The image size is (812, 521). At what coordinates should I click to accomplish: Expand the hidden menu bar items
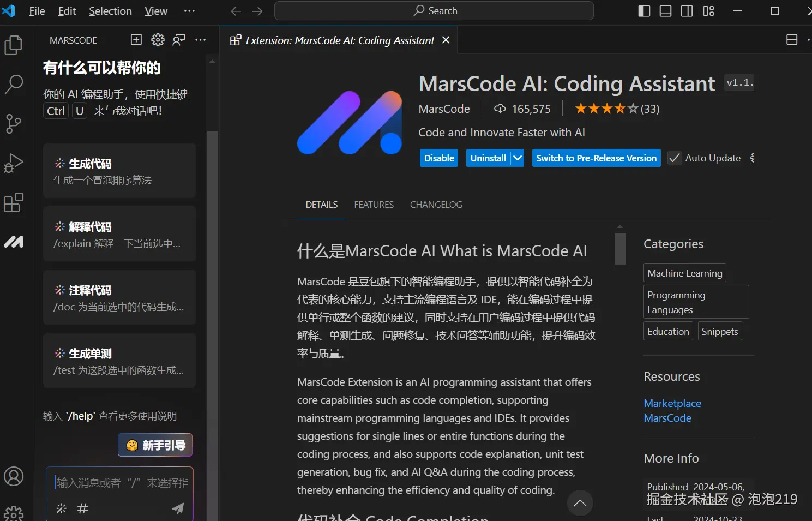click(x=189, y=11)
